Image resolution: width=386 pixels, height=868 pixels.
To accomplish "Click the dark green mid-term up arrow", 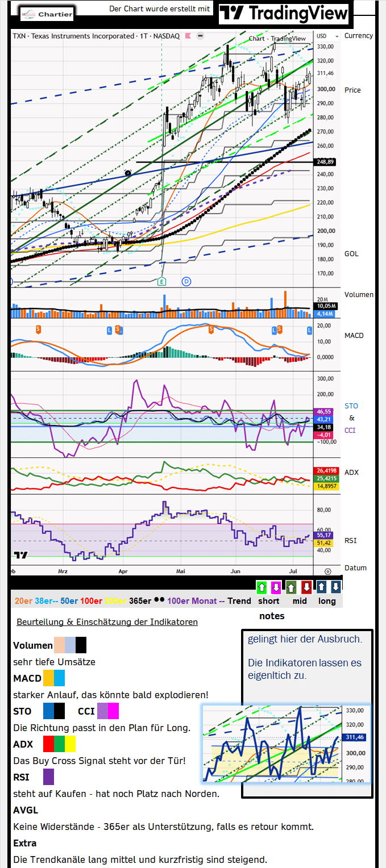I will 291,587.
